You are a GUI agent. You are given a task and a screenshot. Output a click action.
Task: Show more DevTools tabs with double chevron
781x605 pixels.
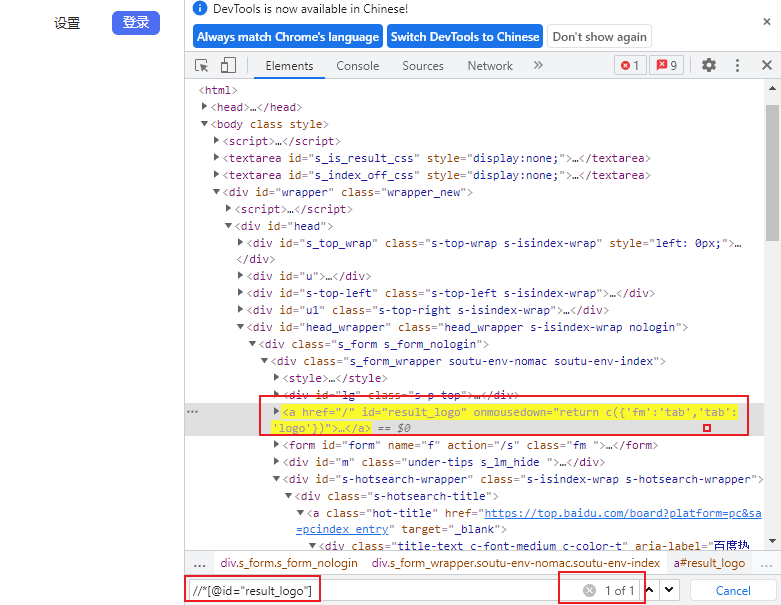[538, 66]
